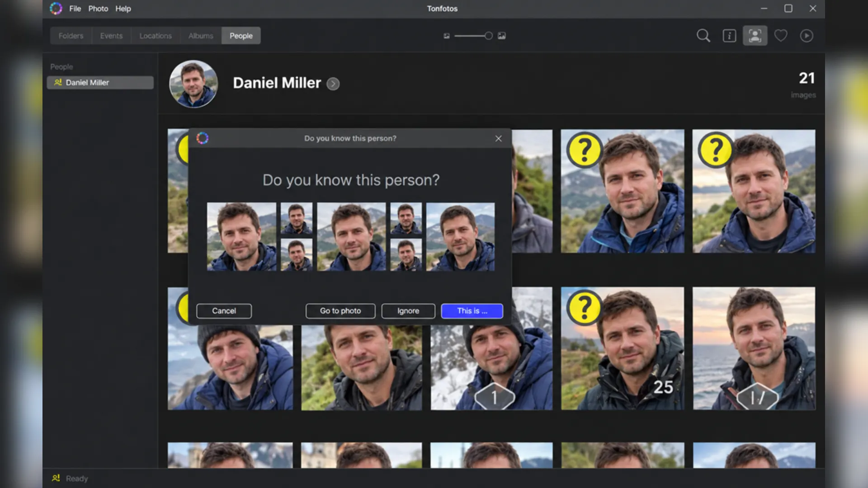The image size is (868, 488).
Task: Close the 'Do you know this person' dialog
Action: [x=498, y=139]
